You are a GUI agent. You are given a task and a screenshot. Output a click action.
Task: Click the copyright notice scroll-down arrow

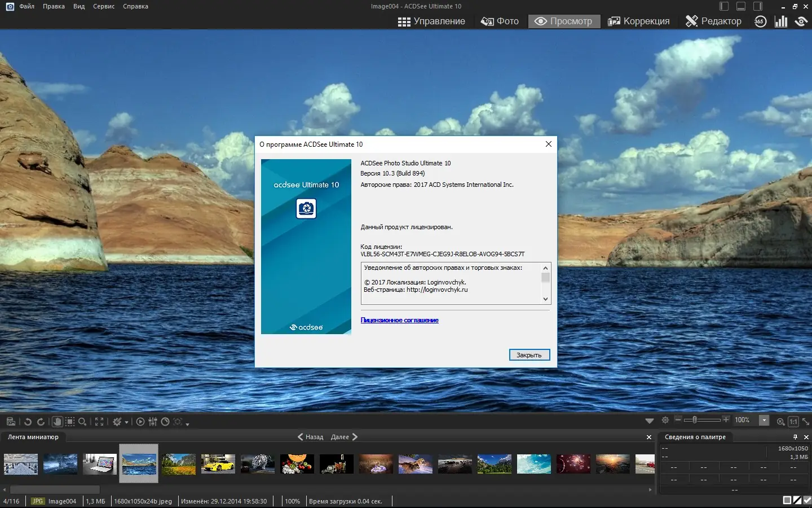pyautogui.click(x=545, y=299)
